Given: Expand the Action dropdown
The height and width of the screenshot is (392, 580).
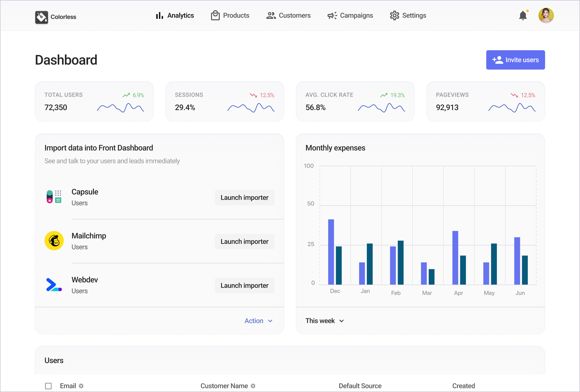Looking at the screenshot, I should (x=258, y=321).
